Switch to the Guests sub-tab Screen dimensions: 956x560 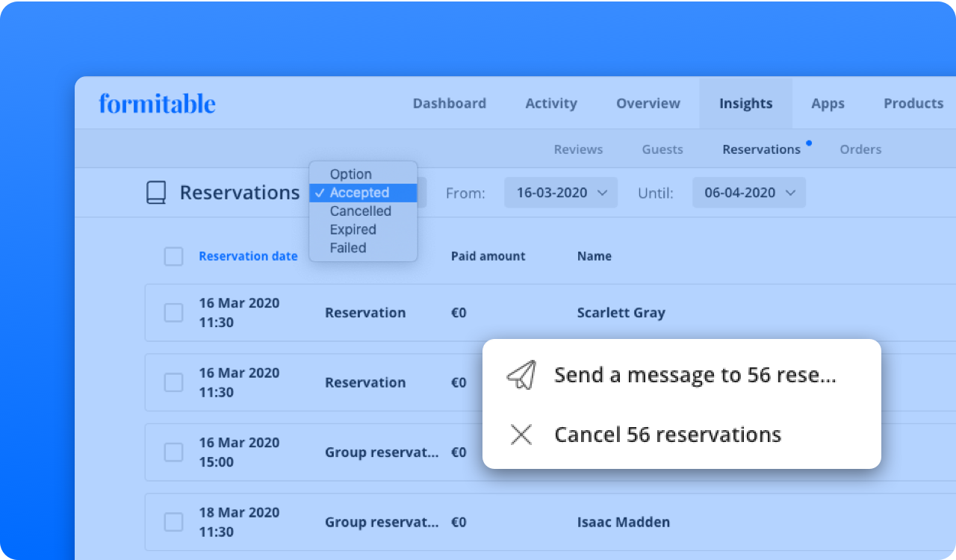coord(662,149)
